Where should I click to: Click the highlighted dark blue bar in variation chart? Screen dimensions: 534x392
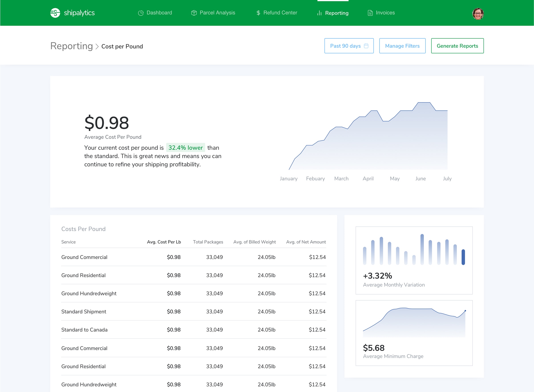[463, 257]
